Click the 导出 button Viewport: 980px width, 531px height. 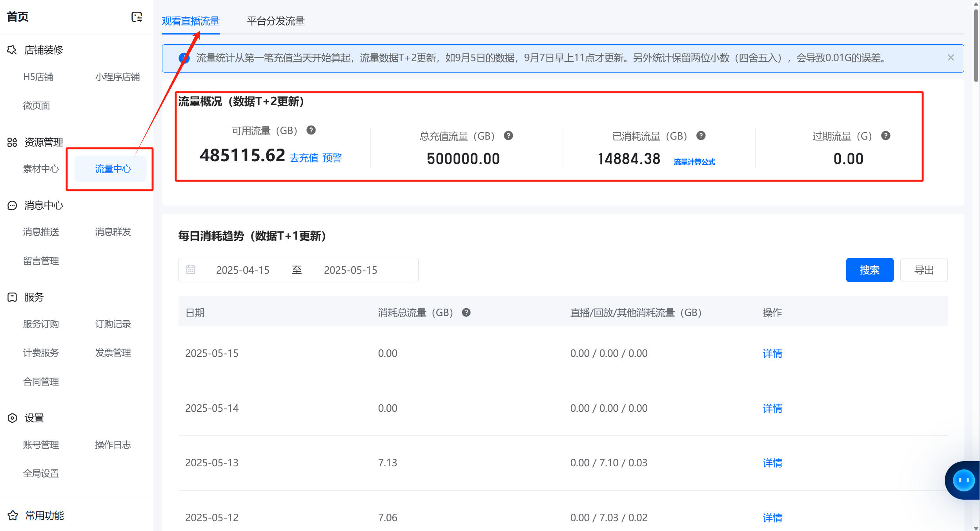coord(924,270)
